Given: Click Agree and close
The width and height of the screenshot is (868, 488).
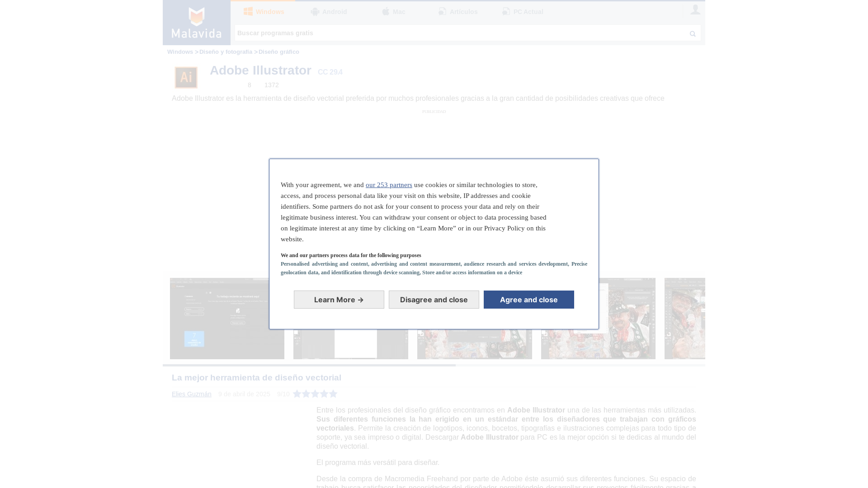Looking at the screenshot, I should pos(529,300).
